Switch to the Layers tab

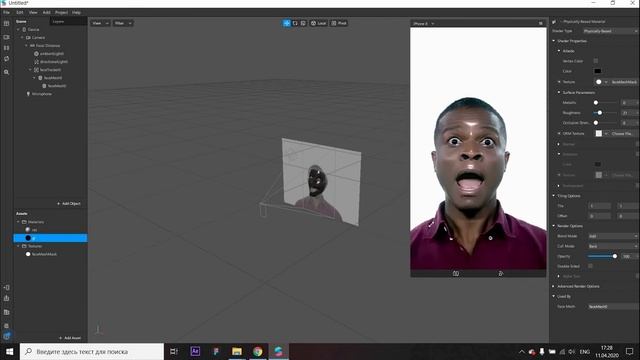click(x=58, y=22)
